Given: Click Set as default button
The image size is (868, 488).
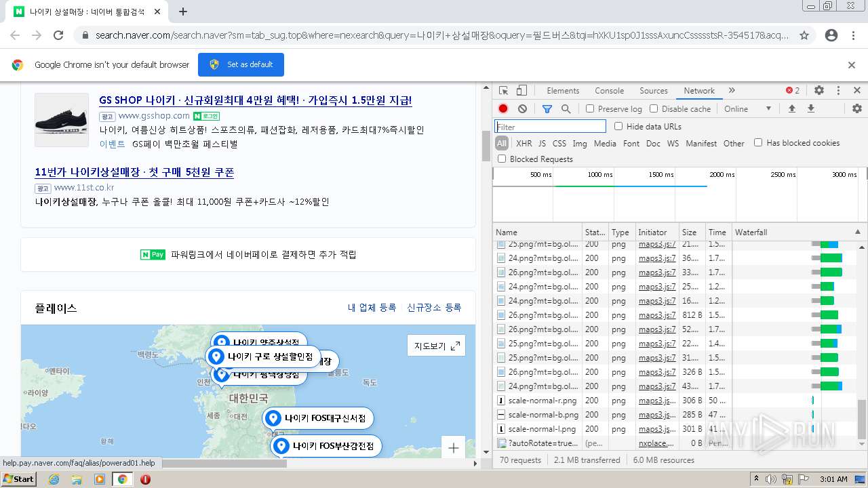Looking at the screenshot, I should [x=241, y=65].
